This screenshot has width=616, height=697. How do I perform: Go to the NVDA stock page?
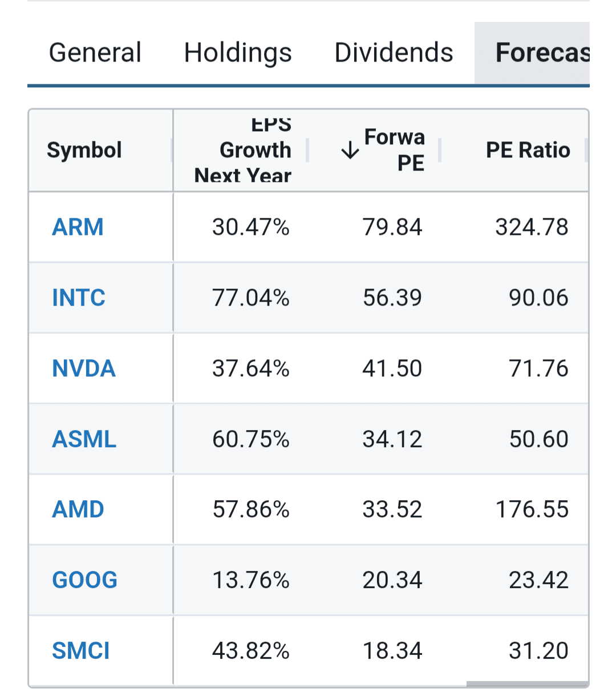[84, 368]
